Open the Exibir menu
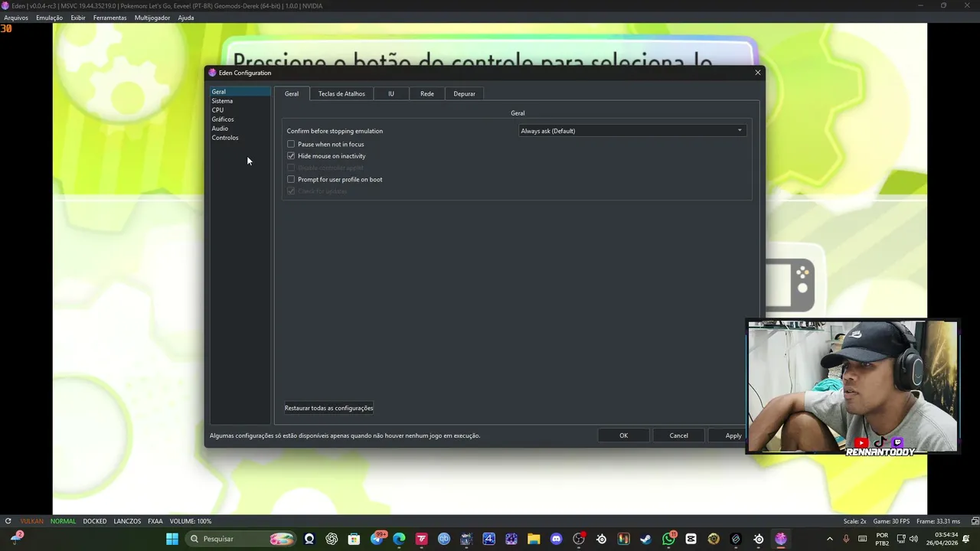 point(78,18)
